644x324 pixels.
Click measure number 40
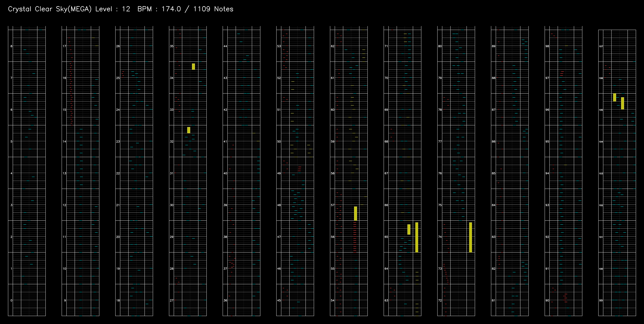tap(225, 173)
